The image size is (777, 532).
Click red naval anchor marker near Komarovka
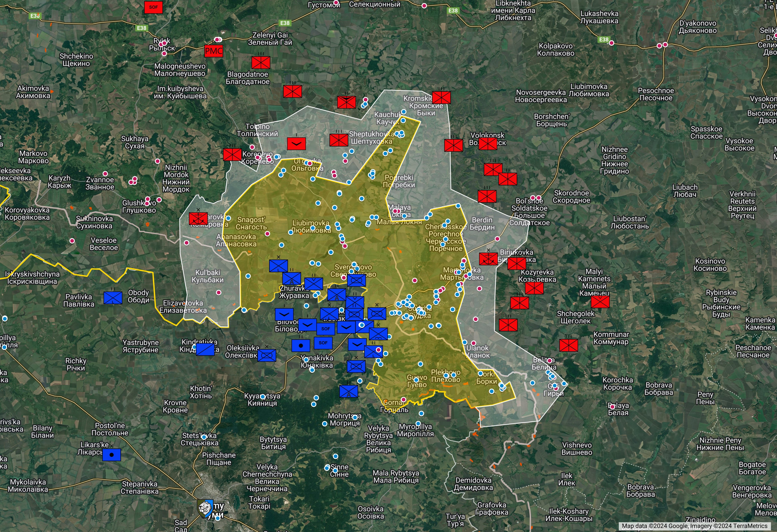[198, 219]
